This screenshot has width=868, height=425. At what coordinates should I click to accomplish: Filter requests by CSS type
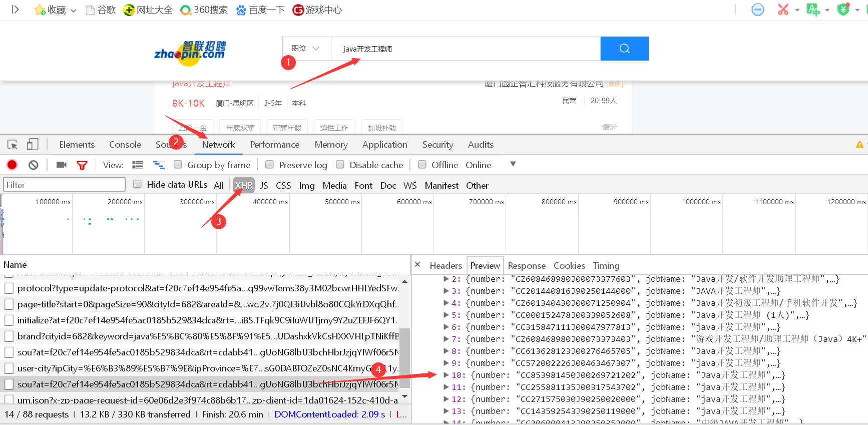283,185
